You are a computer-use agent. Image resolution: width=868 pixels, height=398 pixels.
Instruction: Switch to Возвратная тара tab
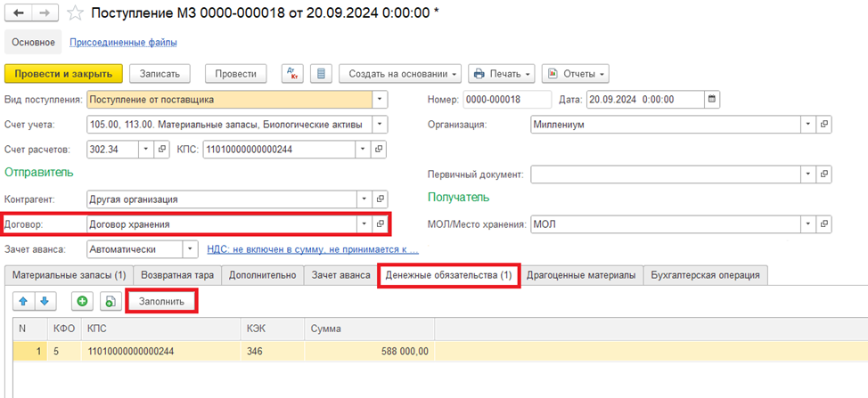[x=177, y=275]
